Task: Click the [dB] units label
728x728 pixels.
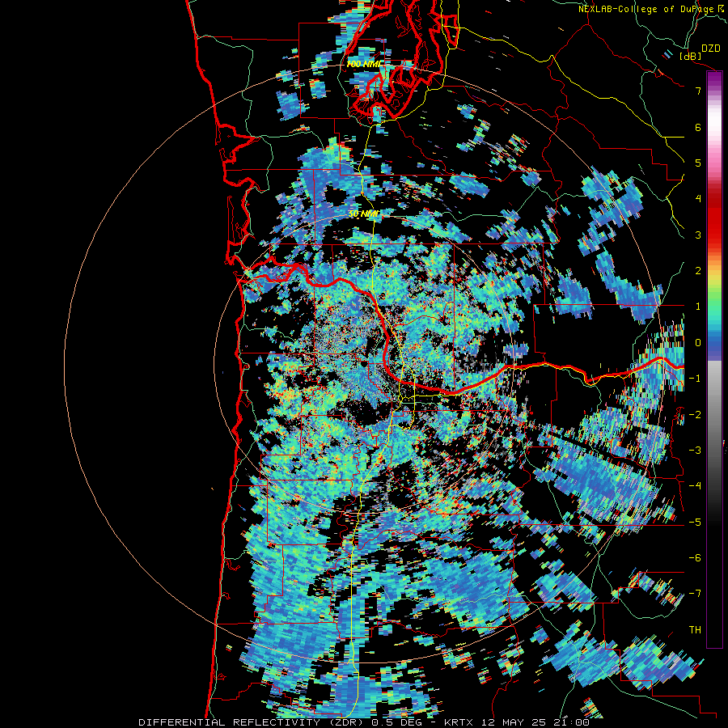Action: [691, 56]
